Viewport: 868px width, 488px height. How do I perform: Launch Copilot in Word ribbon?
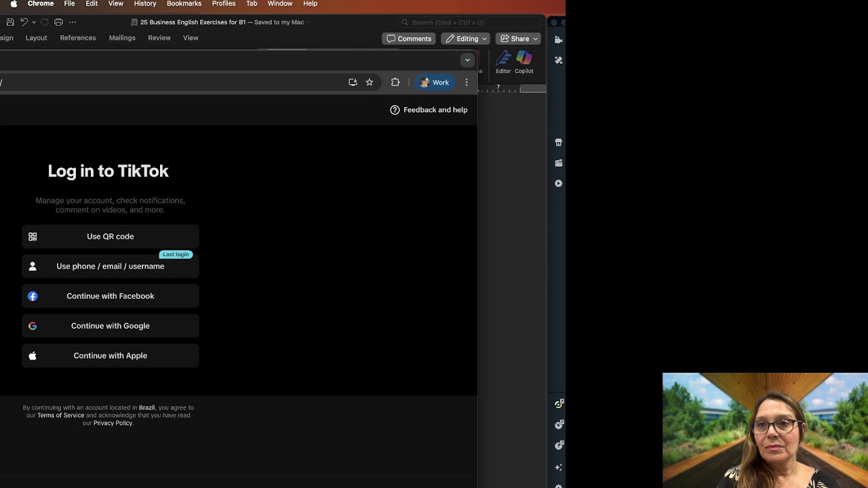coord(524,63)
